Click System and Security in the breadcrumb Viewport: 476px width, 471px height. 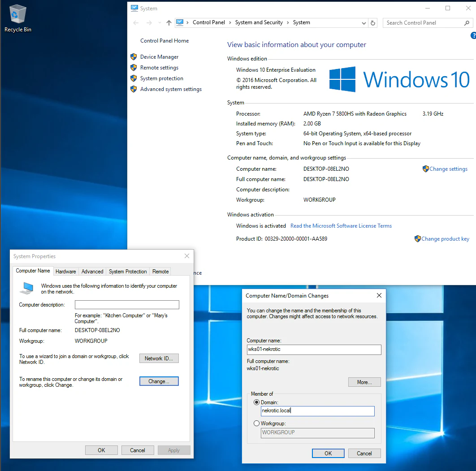pyautogui.click(x=259, y=22)
